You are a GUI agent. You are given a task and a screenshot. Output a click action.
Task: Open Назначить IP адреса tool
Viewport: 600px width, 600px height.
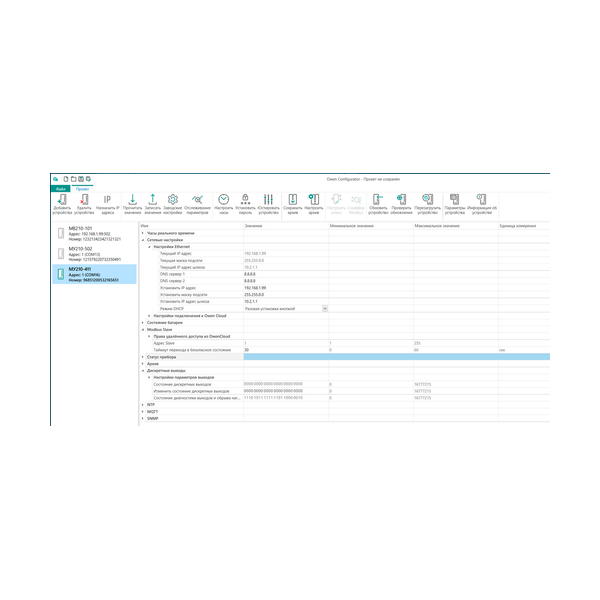pyautogui.click(x=108, y=200)
